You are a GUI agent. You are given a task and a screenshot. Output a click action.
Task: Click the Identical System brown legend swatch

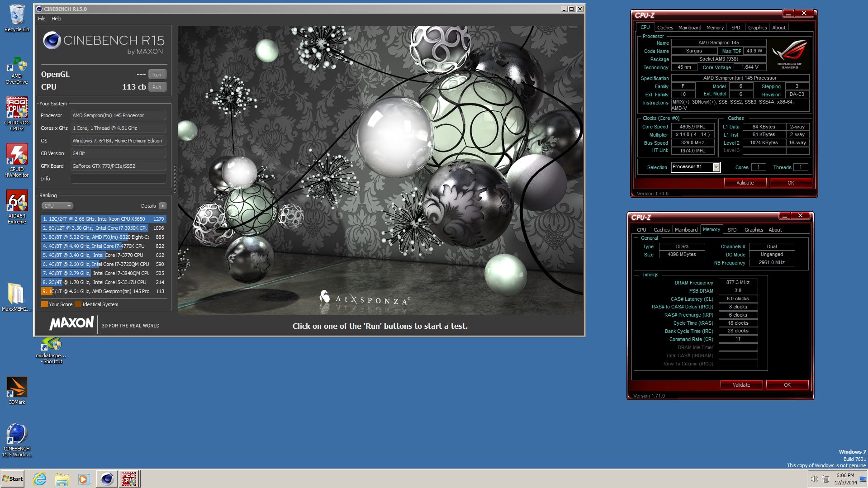[x=78, y=304]
